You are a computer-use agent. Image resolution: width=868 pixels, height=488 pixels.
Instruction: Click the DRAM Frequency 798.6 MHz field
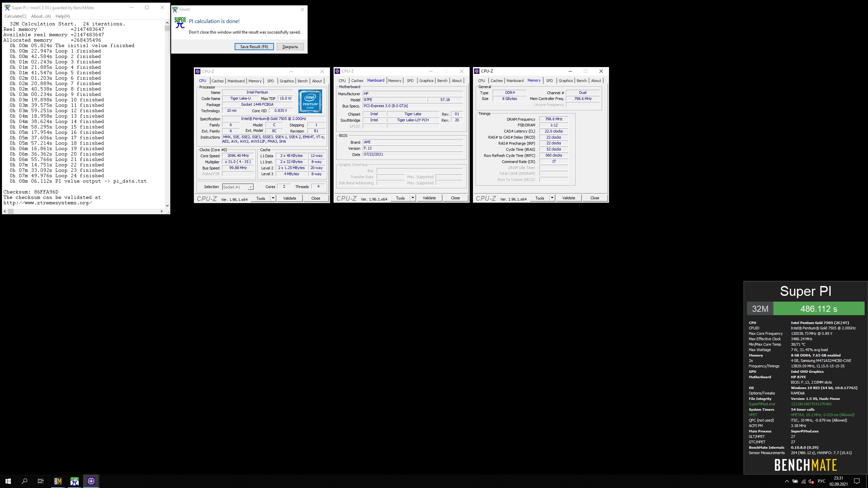(554, 119)
